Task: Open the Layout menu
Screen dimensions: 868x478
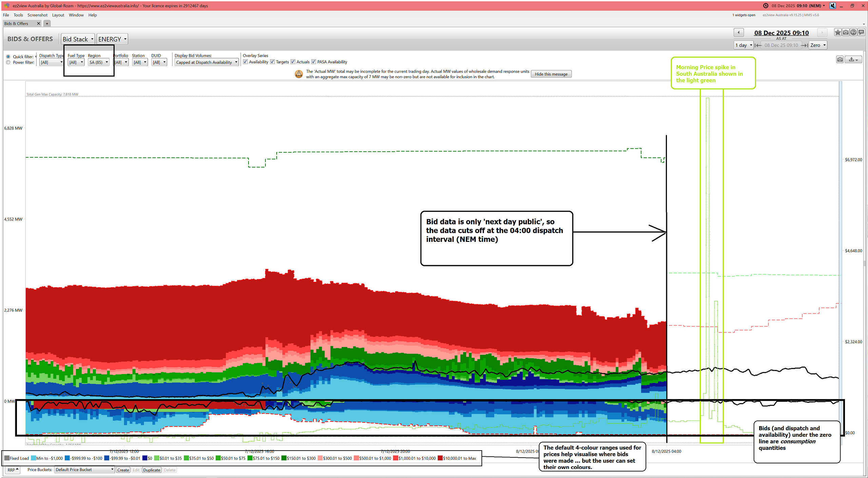Action: click(58, 15)
